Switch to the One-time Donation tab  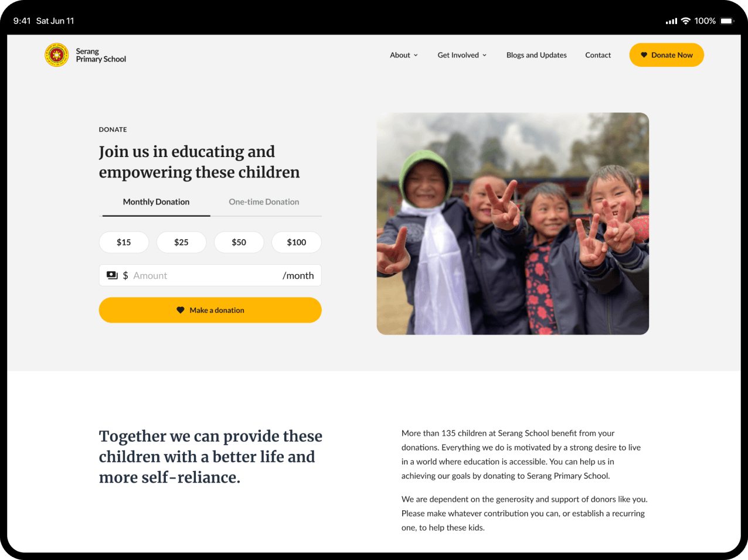point(264,202)
